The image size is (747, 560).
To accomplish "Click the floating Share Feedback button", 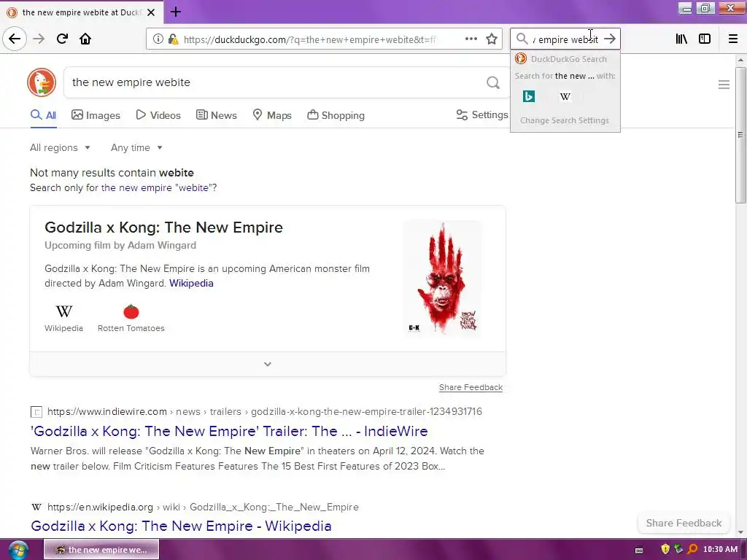I will (x=684, y=524).
